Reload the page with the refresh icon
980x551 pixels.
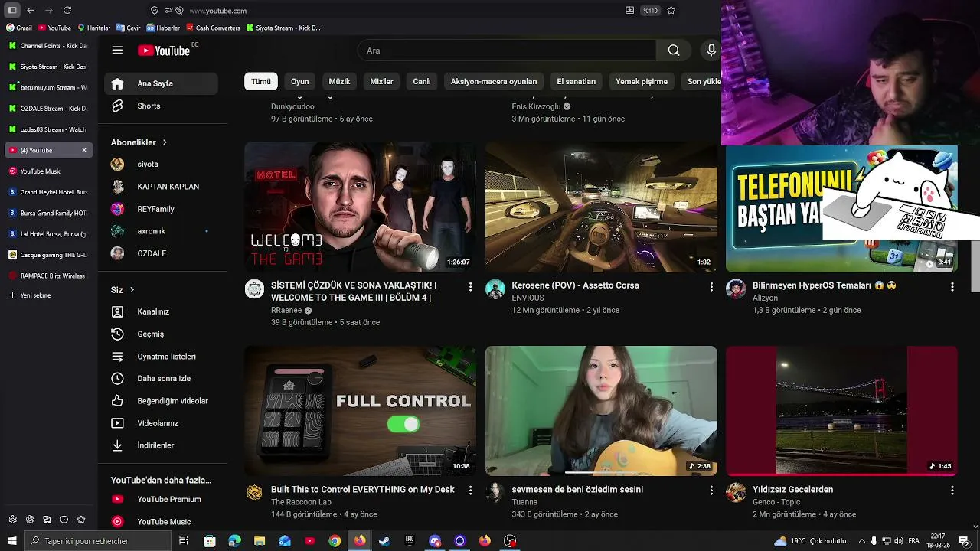tap(67, 10)
